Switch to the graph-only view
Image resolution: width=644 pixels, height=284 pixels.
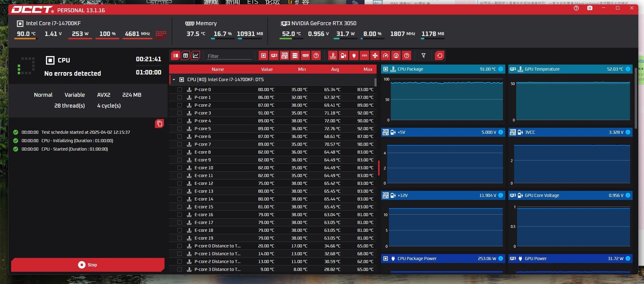pyautogui.click(x=196, y=56)
